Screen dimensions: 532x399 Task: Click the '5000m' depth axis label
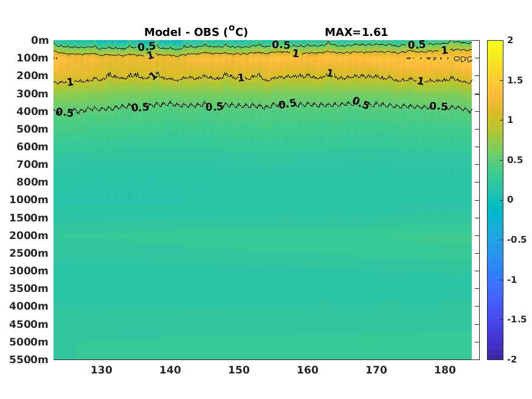point(29,342)
